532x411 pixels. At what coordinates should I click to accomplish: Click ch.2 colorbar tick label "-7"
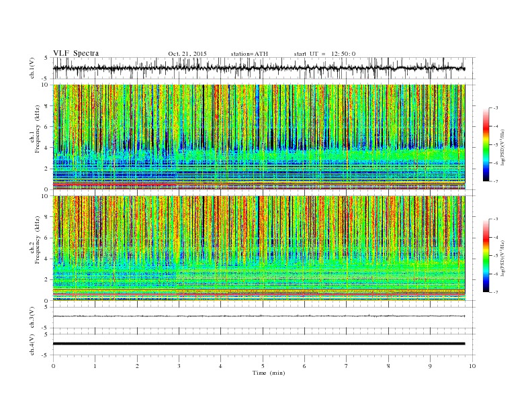point(496,292)
